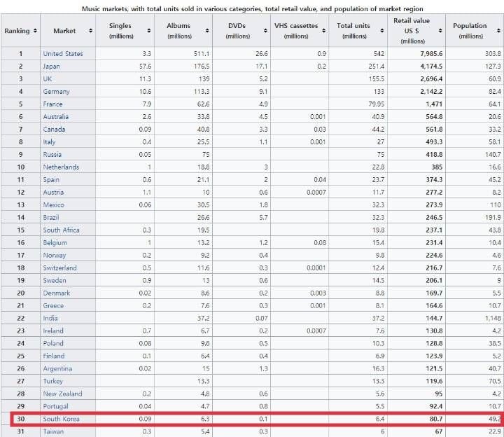Click the South Korea link

point(61,419)
